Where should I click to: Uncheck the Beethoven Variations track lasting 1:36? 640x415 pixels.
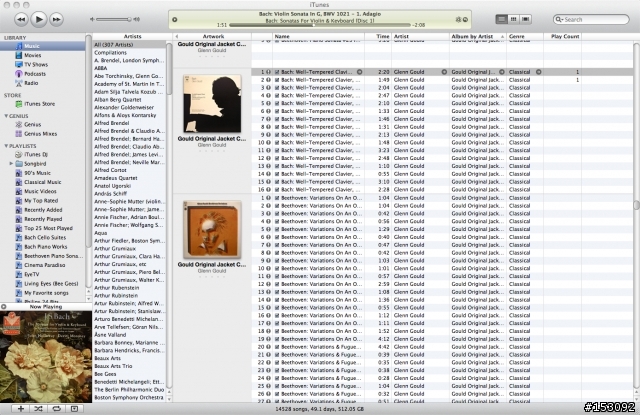(277, 300)
